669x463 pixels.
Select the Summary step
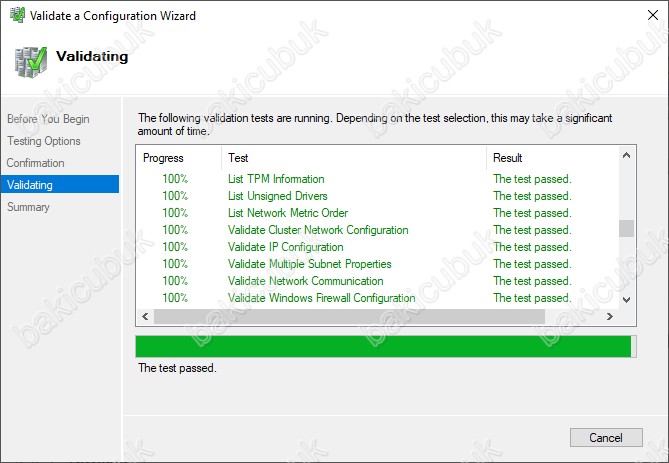[x=28, y=207]
